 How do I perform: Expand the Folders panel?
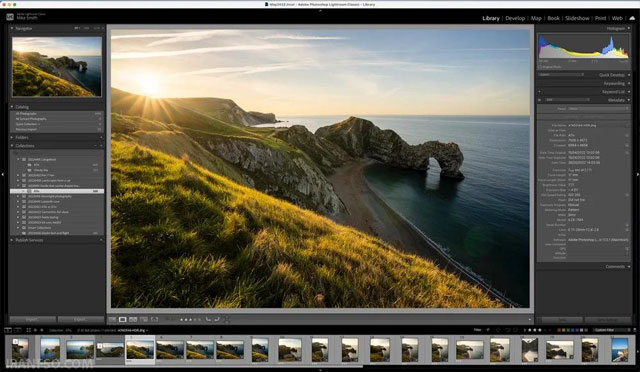12,137
